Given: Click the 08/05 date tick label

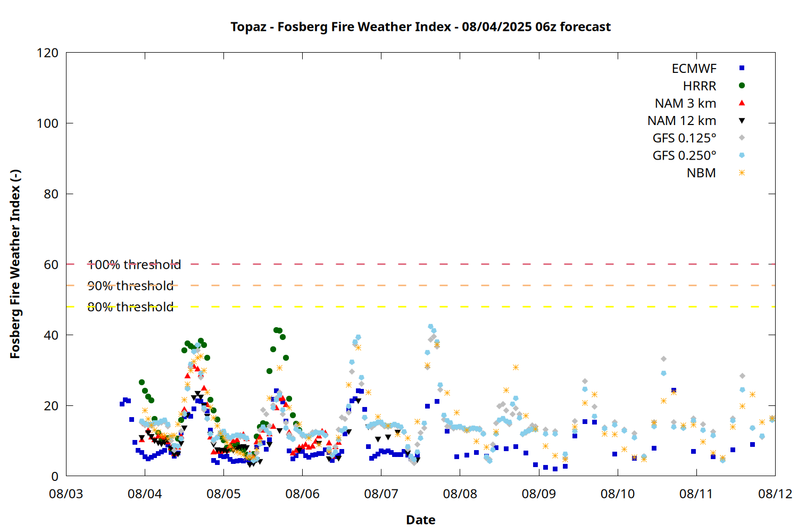Looking at the screenshot, I should coord(223,494).
